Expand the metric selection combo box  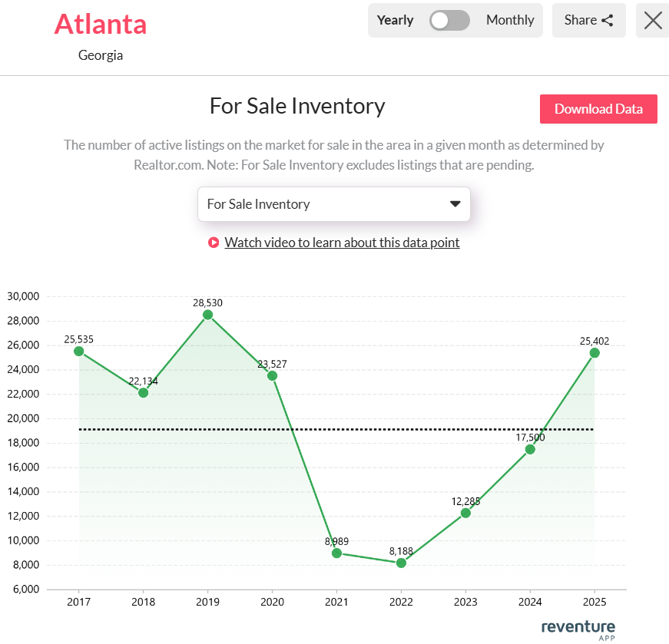point(334,204)
